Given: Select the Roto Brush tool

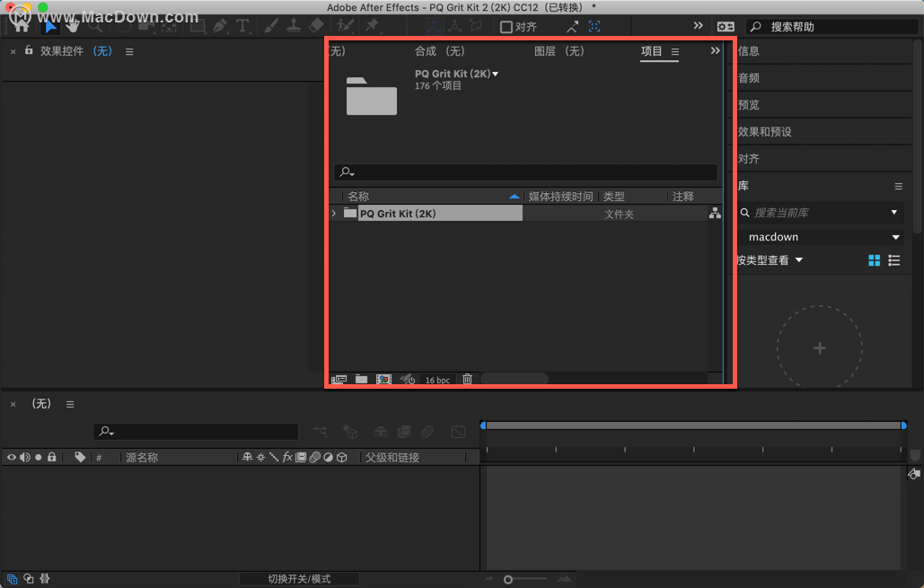Looking at the screenshot, I should coord(345,26).
